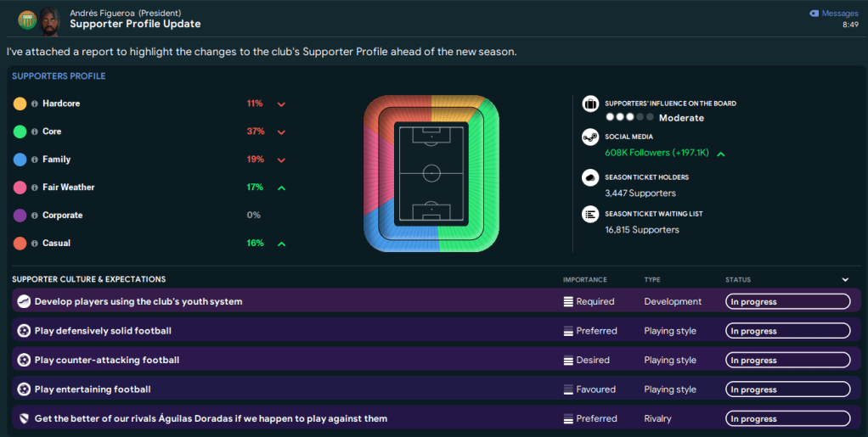The image size is (868, 437).
Task: Expand the Supporter Culture & Expectations chevron
Action: coord(845,279)
